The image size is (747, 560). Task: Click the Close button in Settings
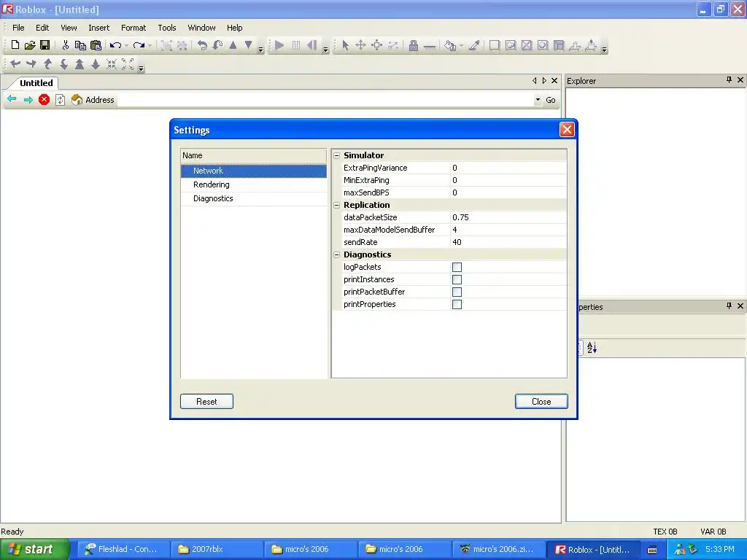(541, 402)
